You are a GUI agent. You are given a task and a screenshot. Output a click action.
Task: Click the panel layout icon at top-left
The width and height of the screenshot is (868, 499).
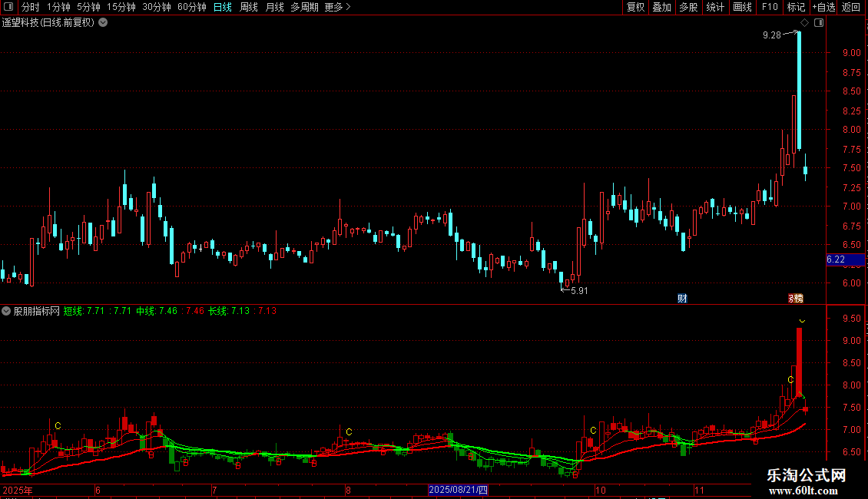coord(8,7)
